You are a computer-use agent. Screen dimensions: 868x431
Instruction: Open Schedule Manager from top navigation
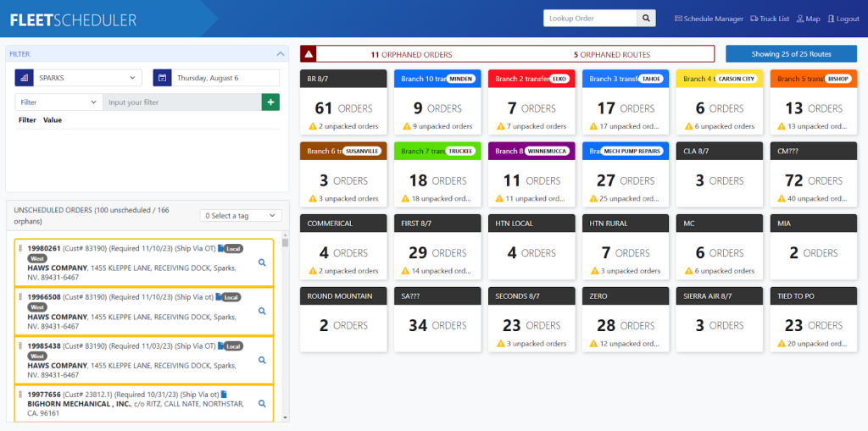click(709, 19)
